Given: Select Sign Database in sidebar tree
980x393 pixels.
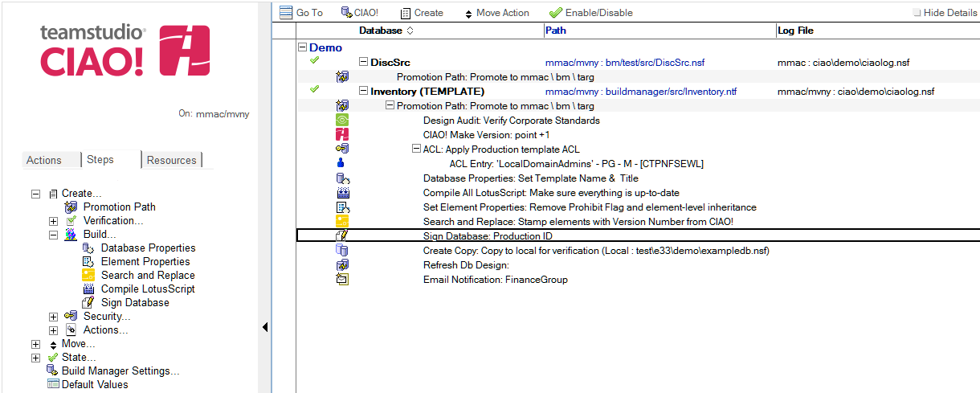Looking at the screenshot, I should pos(135,303).
